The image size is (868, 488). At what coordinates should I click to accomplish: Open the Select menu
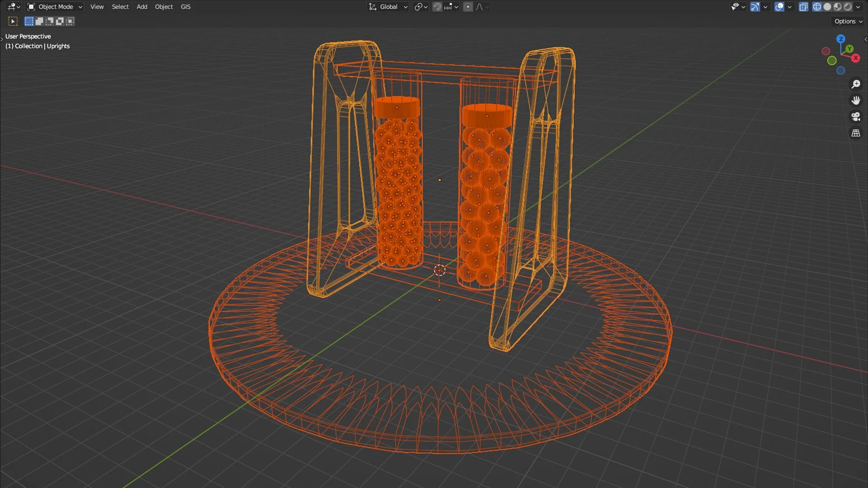120,7
